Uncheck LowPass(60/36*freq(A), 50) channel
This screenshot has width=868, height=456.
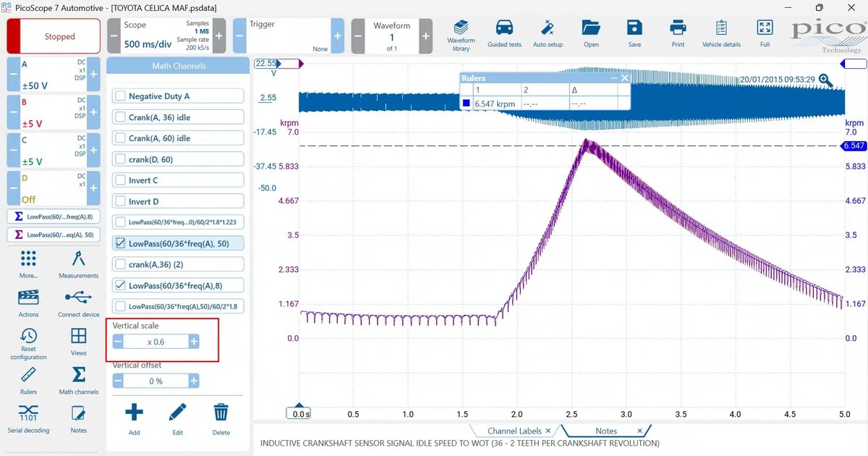pos(120,243)
